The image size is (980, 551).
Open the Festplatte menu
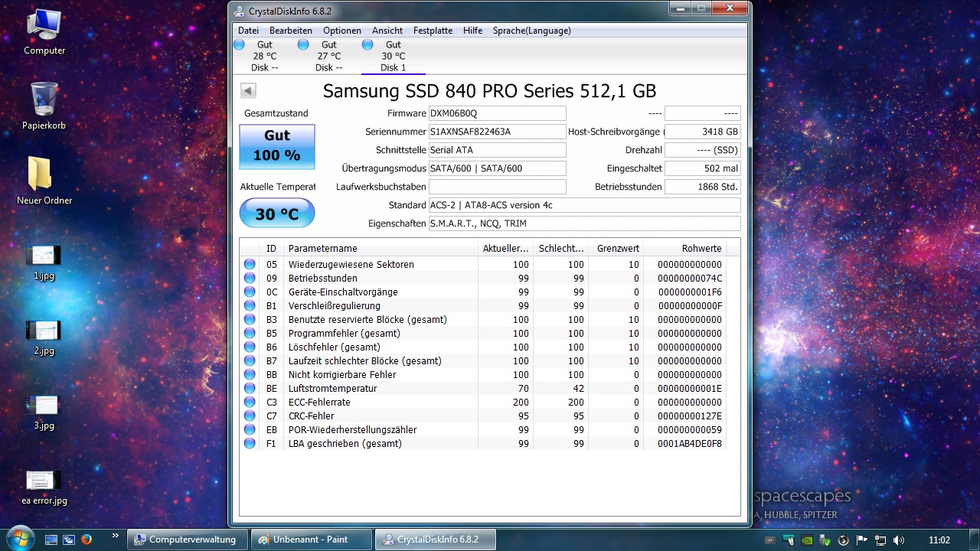pyautogui.click(x=433, y=31)
